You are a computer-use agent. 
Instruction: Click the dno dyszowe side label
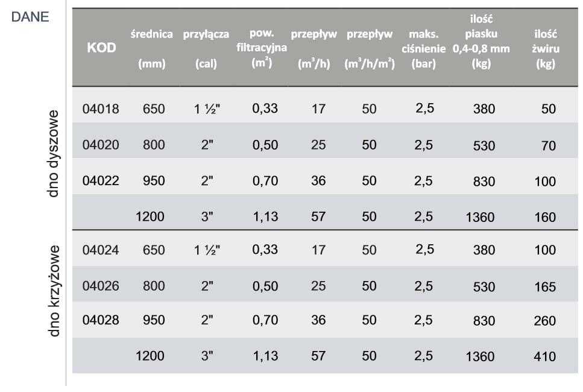55,156
